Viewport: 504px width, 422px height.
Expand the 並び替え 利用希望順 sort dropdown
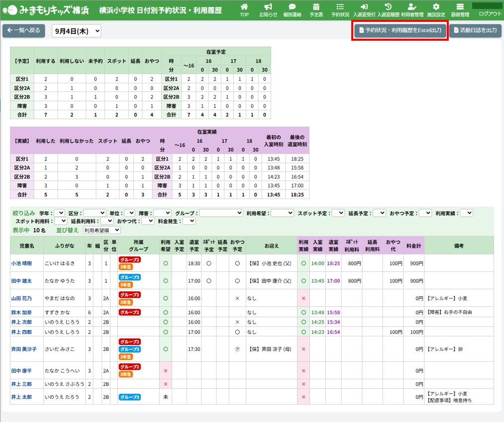pos(101,230)
